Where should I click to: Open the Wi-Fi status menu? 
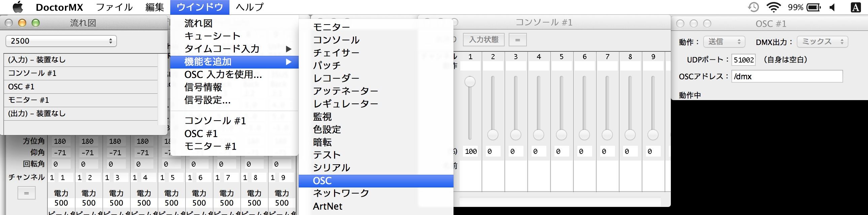pyautogui.click(x=774, y=7)
